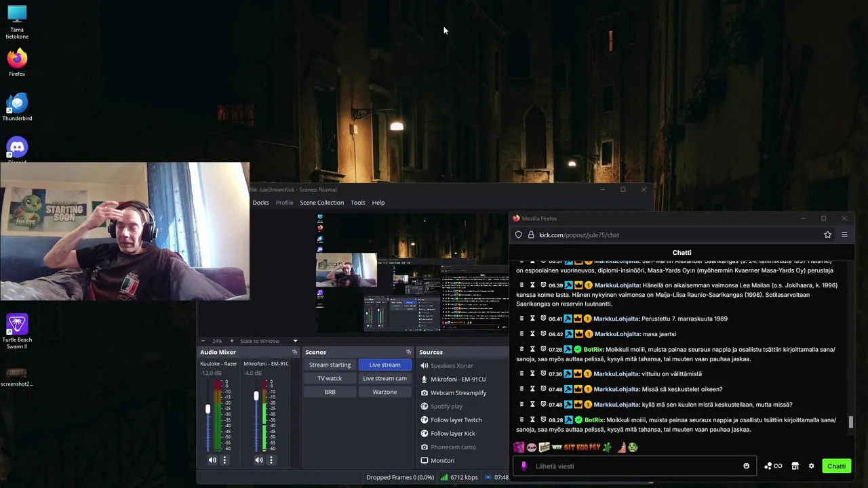
Task: Open the Tämä tietokone desktop icon
Action: pyautogui.click(x=17, y=22)
